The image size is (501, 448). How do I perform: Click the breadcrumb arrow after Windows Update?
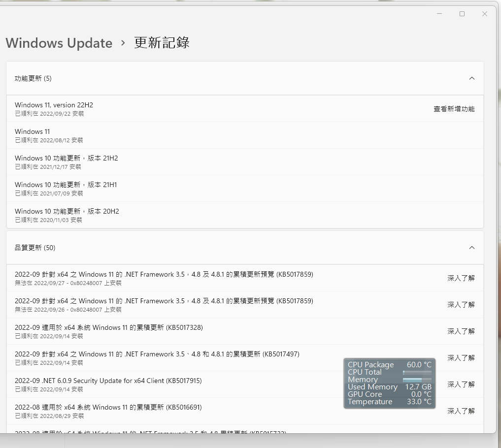tap(123, 43)
